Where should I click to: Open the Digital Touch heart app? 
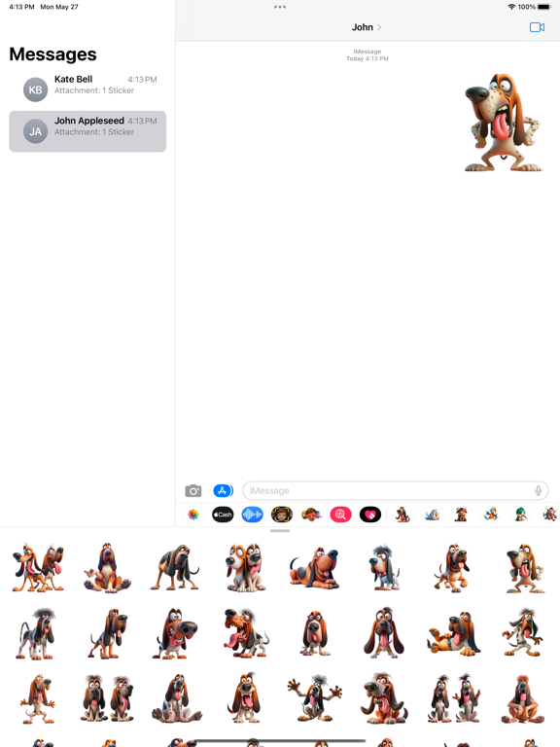coord(370,515)
